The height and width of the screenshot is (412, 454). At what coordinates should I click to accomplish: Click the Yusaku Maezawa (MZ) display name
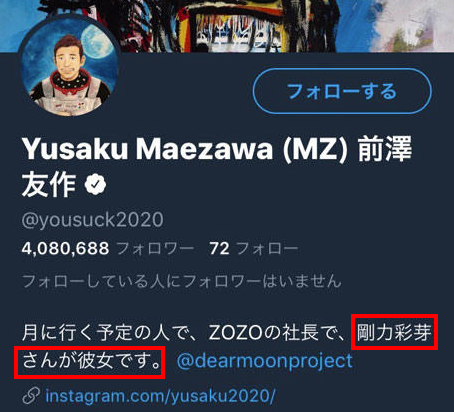click(184, 149)
